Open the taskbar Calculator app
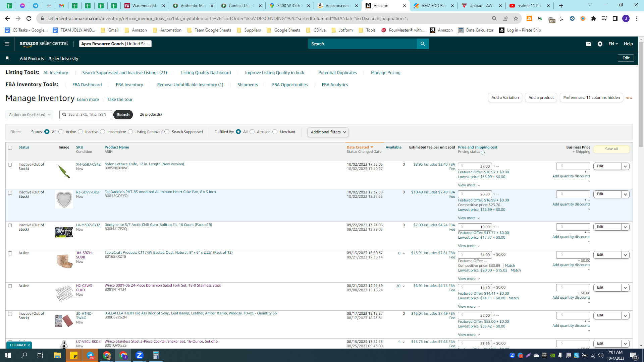Image resolution: width=644 pixels, height=362 pixels. (156, 355)
